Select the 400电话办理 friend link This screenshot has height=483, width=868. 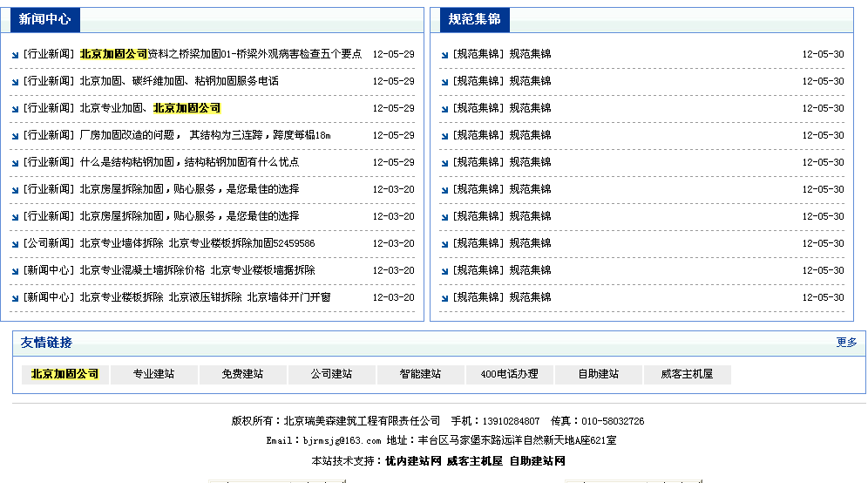(509, 374)
